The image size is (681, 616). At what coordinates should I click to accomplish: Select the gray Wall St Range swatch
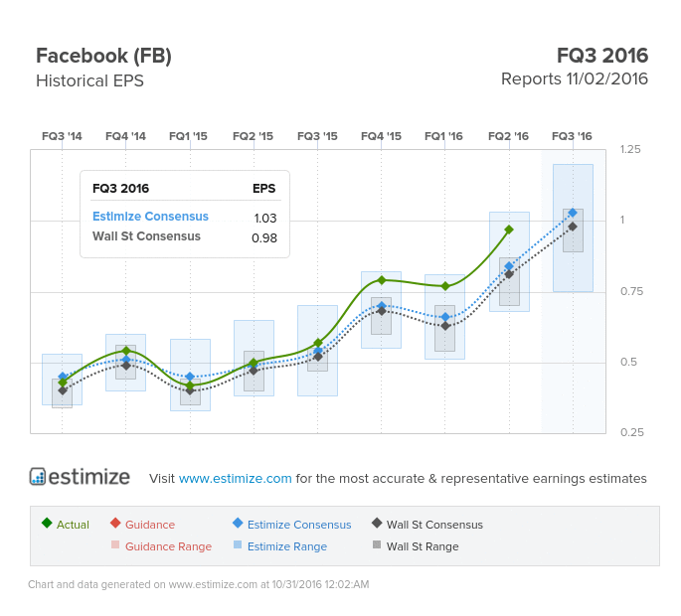click(377, 544)
